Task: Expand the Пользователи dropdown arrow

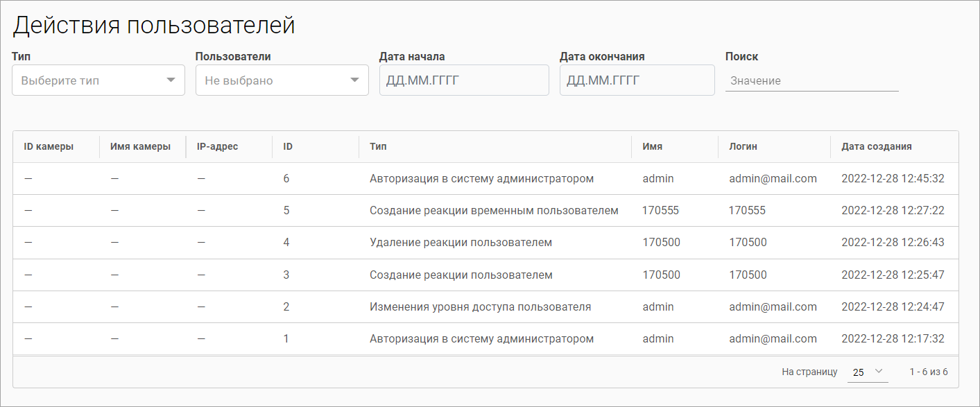Action: [354, 80]
